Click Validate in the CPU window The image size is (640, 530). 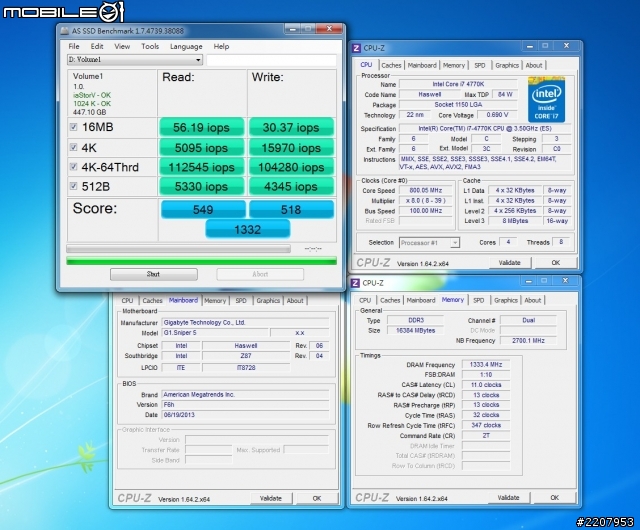point(509,263)
